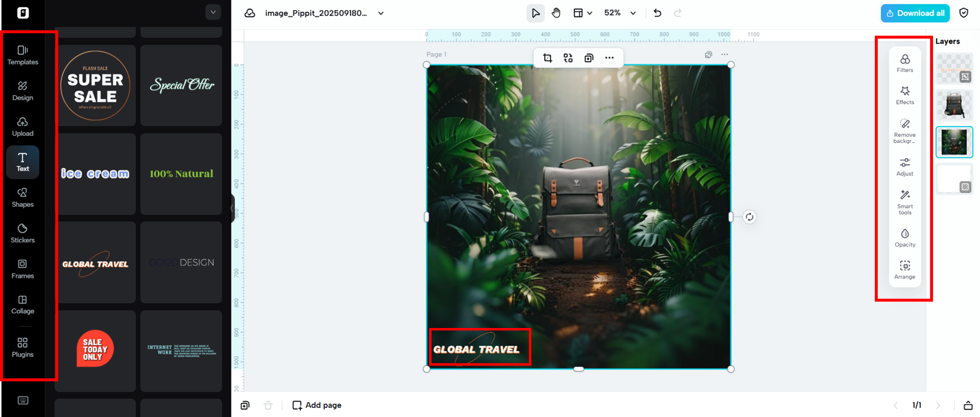Open the Smart tools menu
980x417 pixels.
[x=905, y=202]
